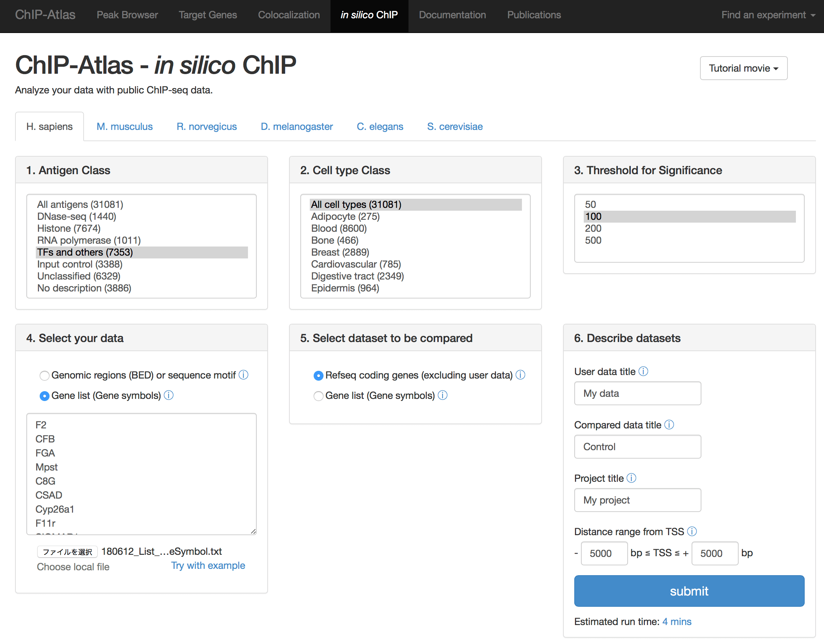Select Gene list radio under dataset to be compared

(319, 396)
